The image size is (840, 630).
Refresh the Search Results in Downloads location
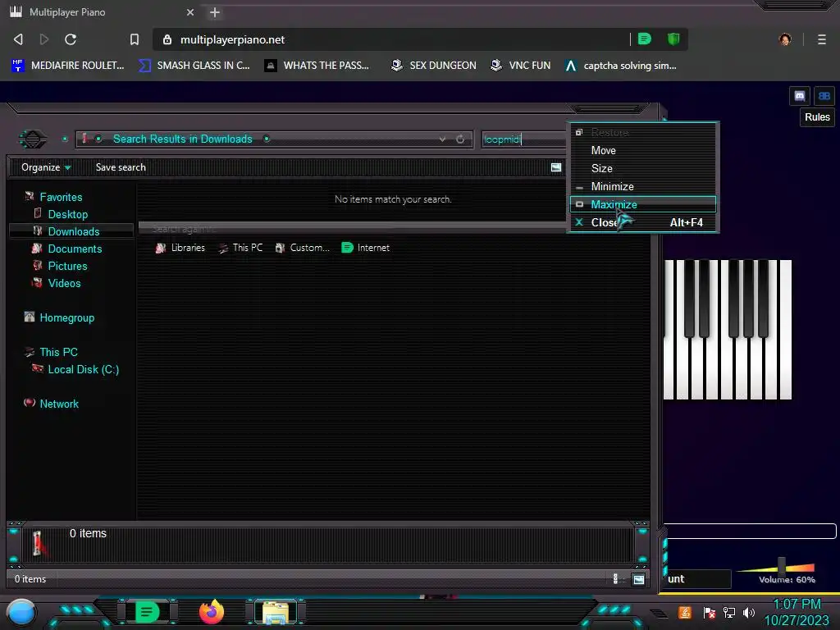460,139
